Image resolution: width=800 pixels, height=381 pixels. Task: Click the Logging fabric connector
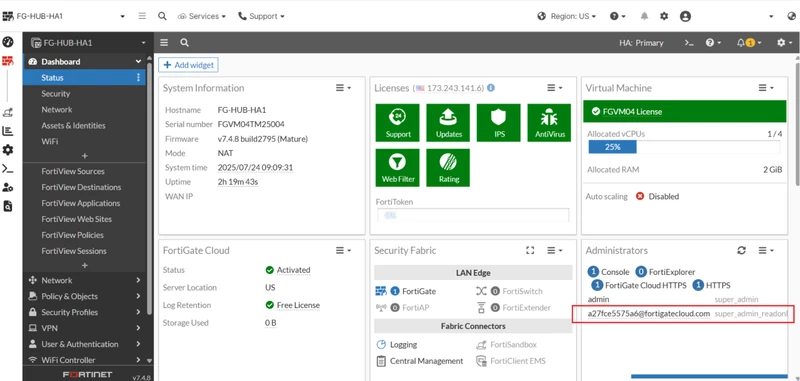coord(403,345)
